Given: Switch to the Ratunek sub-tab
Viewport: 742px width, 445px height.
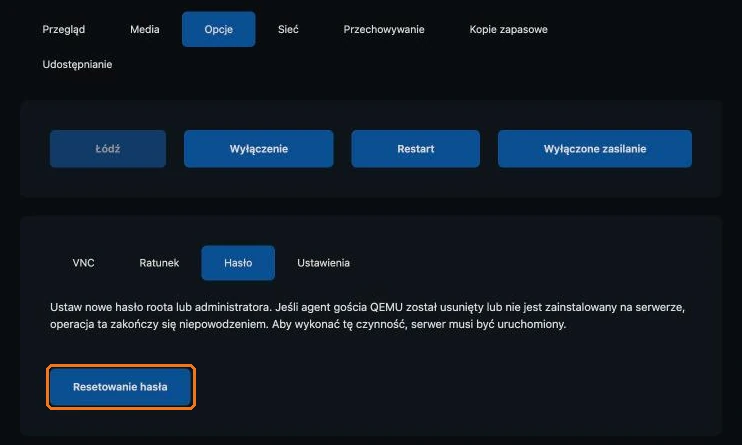Looking at the screenshot, I should pyautogui.click(x=159, y=263).
